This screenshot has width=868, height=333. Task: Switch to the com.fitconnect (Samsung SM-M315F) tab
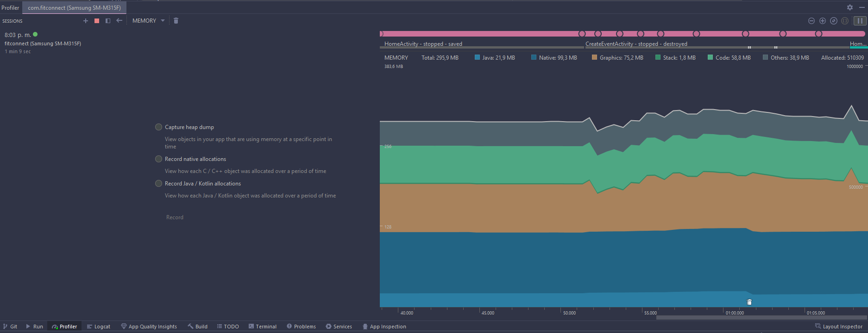74,8
